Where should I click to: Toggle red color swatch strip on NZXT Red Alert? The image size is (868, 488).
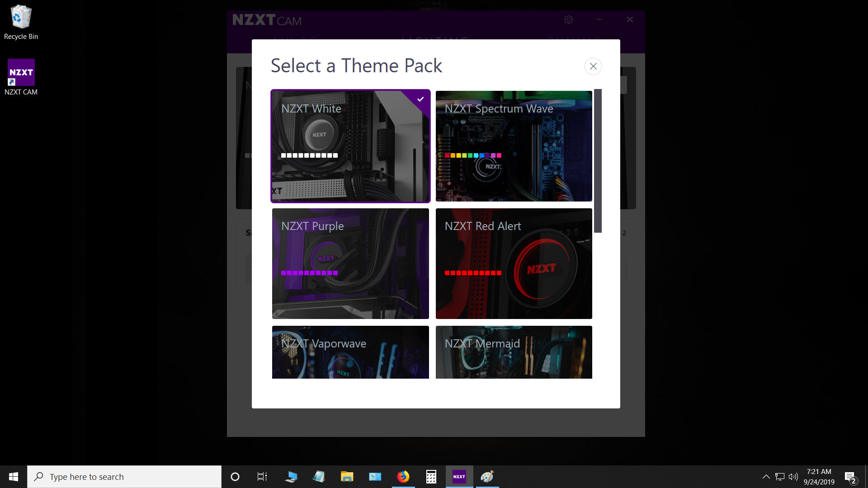pyautogui.click(x=473, y=273)
